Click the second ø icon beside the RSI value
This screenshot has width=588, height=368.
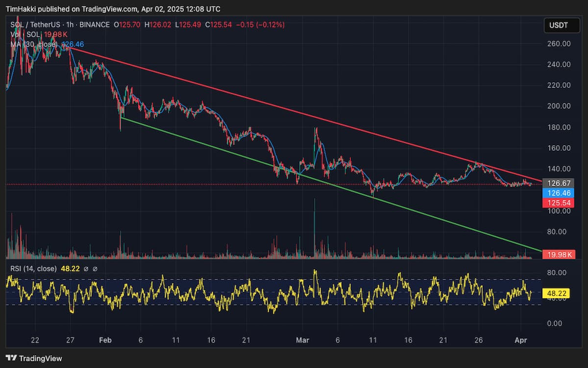coord(95,268)
